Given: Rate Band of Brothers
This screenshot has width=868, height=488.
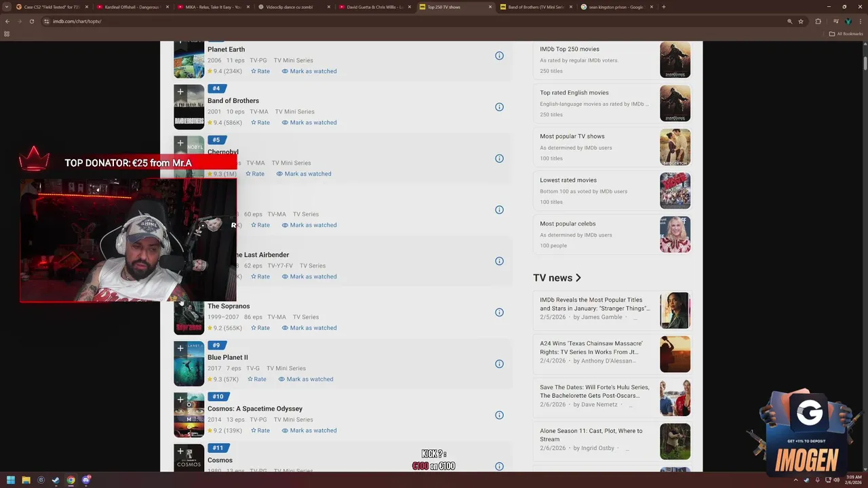Looking at the screenshot, I should coord(260,123).
